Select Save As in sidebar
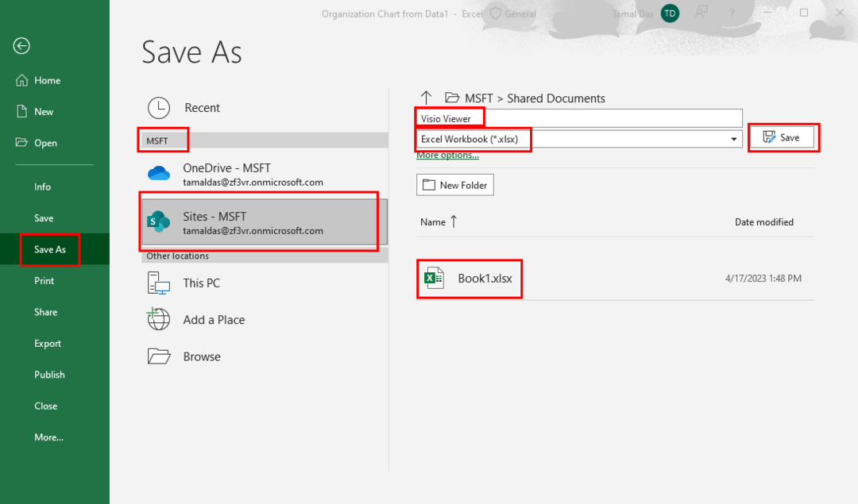Viewport: 858px width, 504px height. tap(49, 249)
